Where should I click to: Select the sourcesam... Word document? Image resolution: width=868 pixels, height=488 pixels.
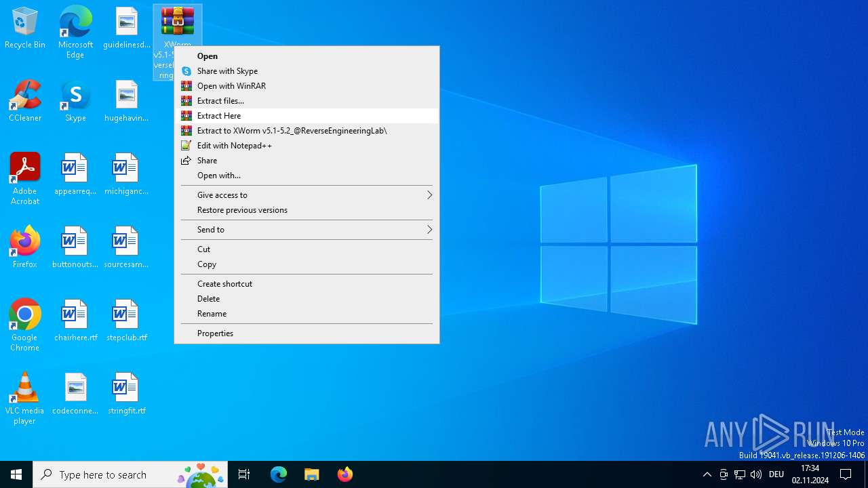127,248
